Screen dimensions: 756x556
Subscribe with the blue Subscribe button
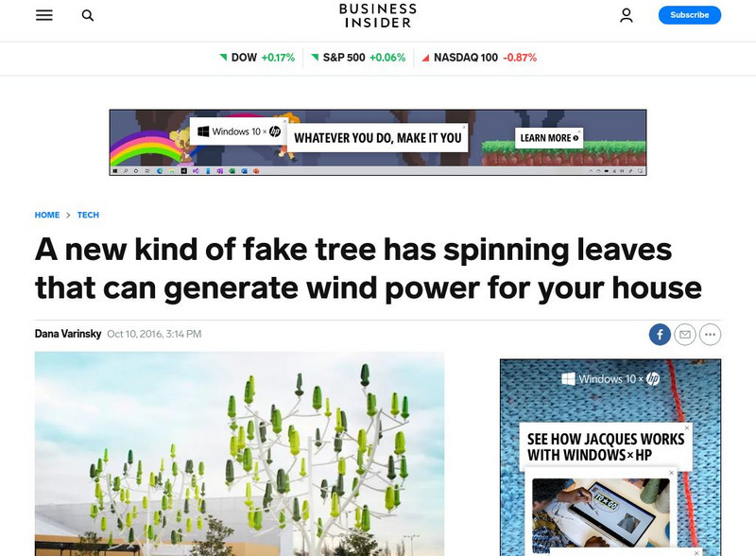pos(690,15)
